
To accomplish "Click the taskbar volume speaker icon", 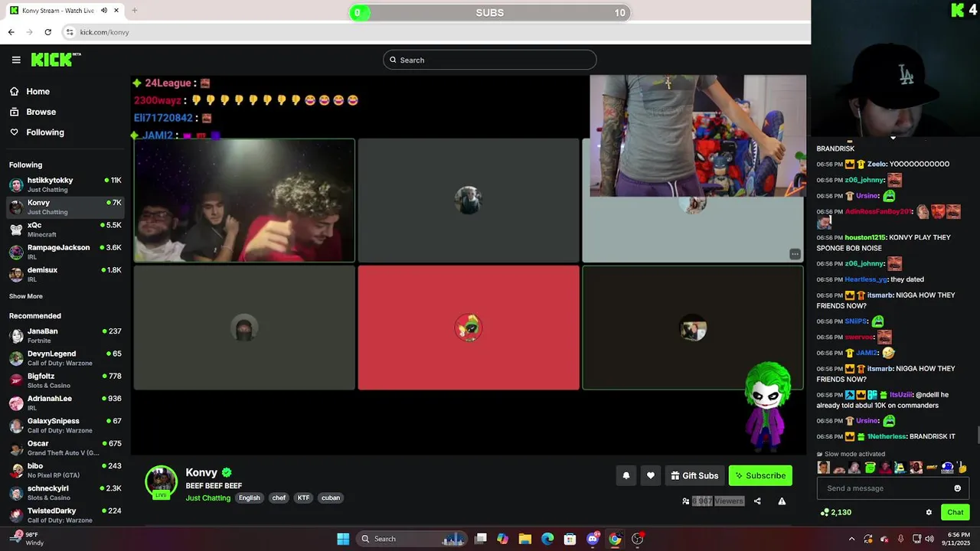I will [929, 539].
